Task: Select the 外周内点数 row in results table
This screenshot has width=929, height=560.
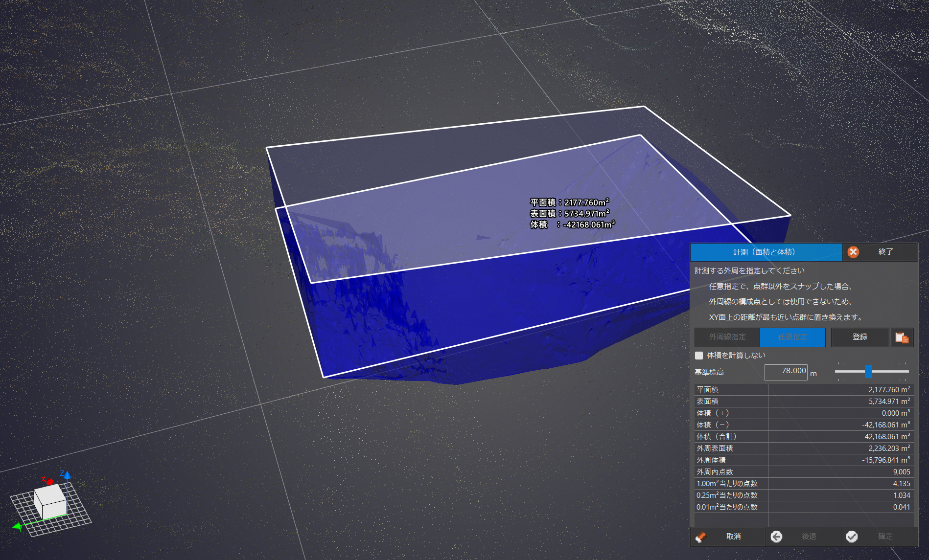Action: [x=803, y=472]
